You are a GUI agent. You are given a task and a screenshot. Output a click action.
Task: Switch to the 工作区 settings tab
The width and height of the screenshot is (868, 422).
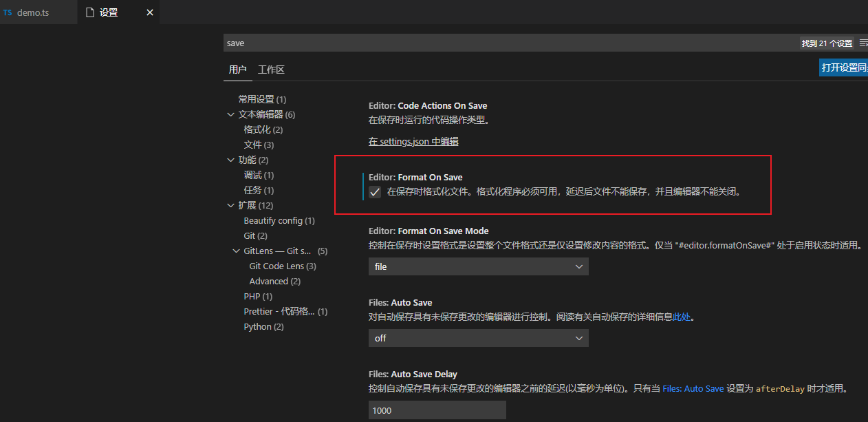tap(271, 70)
